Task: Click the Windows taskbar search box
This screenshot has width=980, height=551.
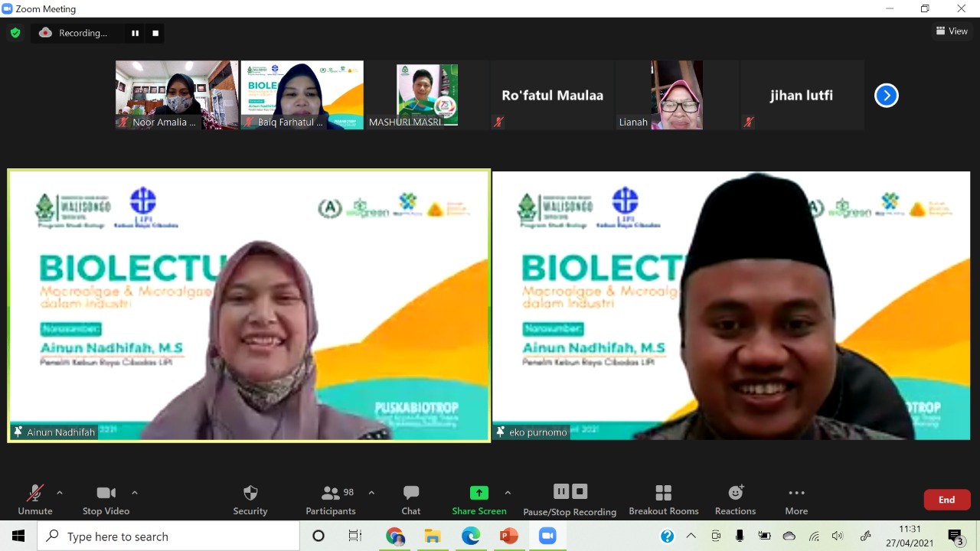Action: click(x=168, y=536)
